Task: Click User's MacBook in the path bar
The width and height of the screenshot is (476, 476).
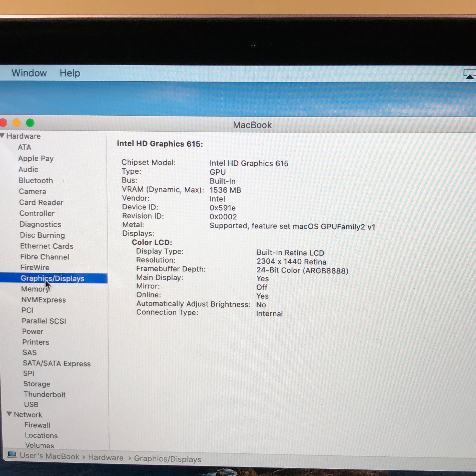Action: coord(49,456)
